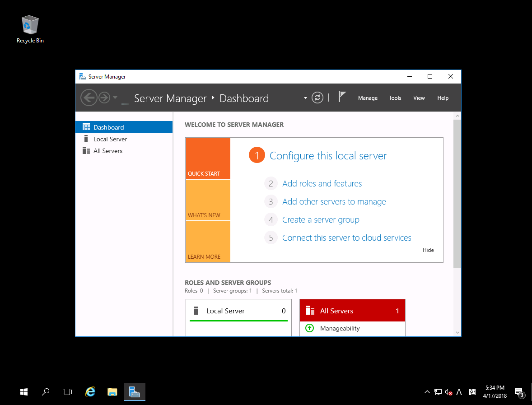Click the green Manageability status icon
The image size is (532, 405).
310,328
